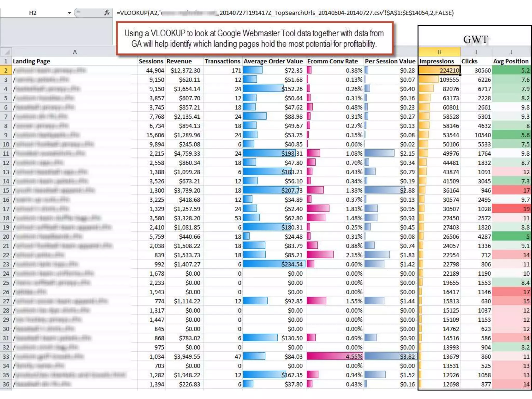Click the red VLOOKUP callout text box
532x399 pixels.
(254, 38)
